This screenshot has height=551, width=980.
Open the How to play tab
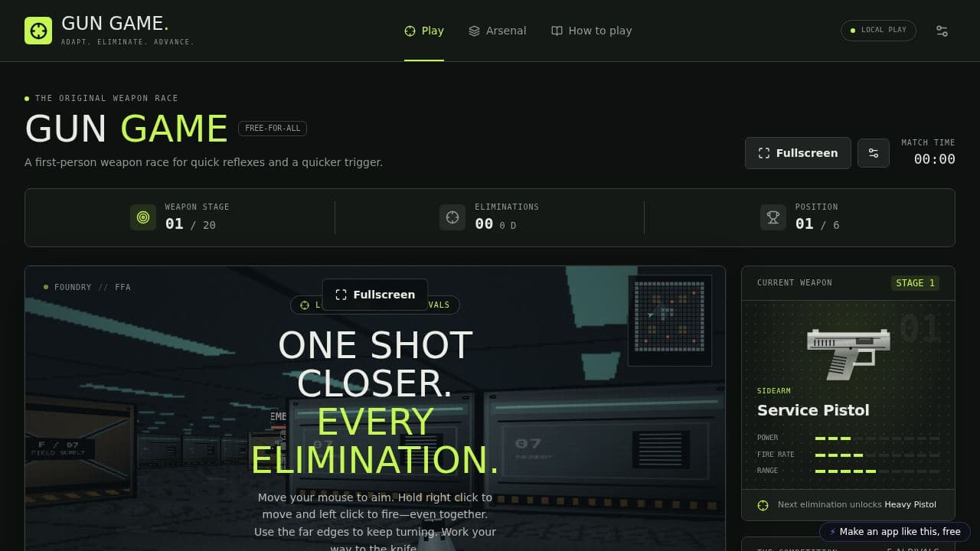pyautogui.click(x=592, y=31)
